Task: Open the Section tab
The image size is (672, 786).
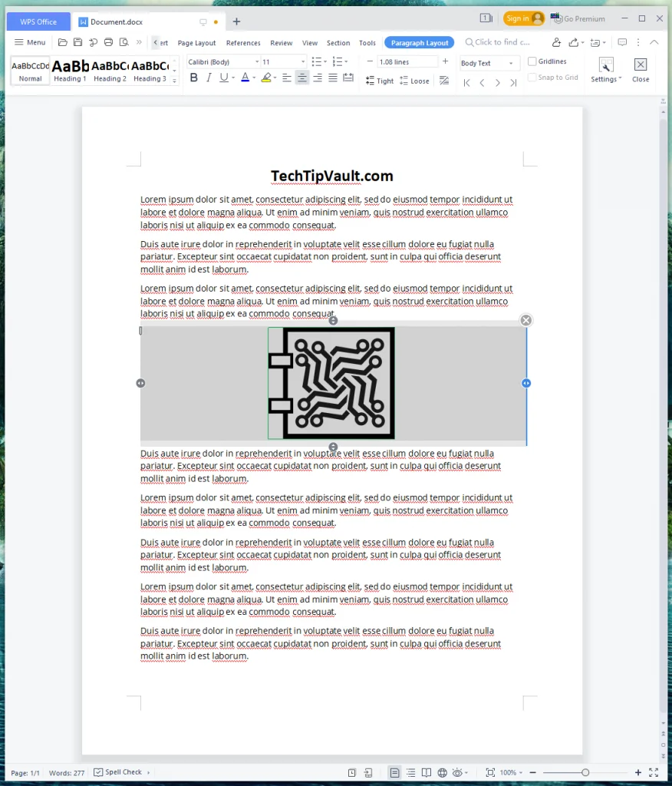Action: [338, 43]
